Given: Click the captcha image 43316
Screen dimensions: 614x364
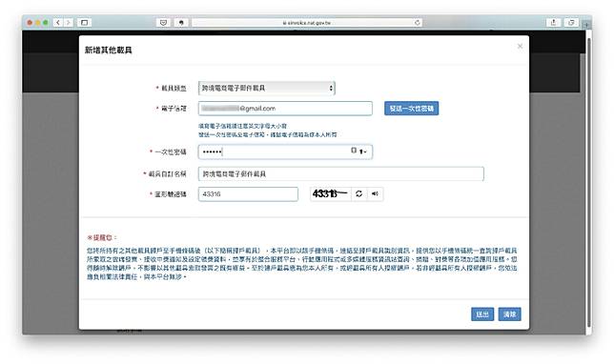Looking at the screenshot, I should click(330, 193).
